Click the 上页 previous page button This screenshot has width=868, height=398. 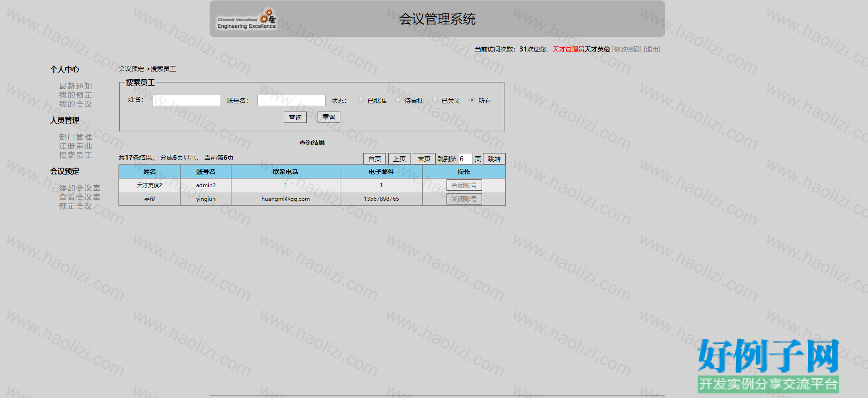tap(400, 159)
